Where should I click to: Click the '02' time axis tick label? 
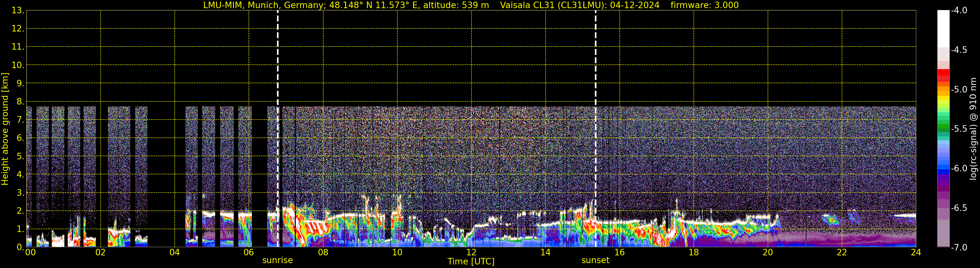(100, 253)
